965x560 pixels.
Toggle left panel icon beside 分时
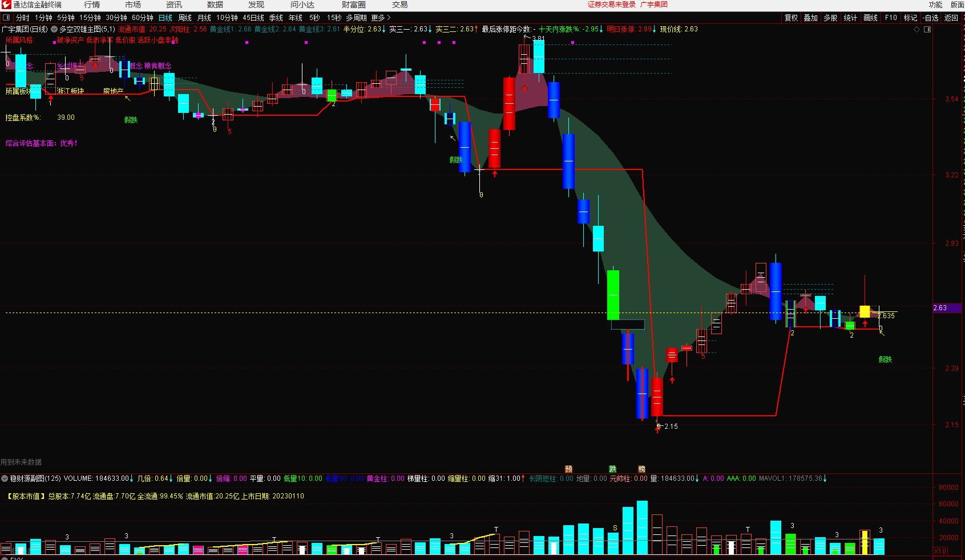tap(7, 18)
